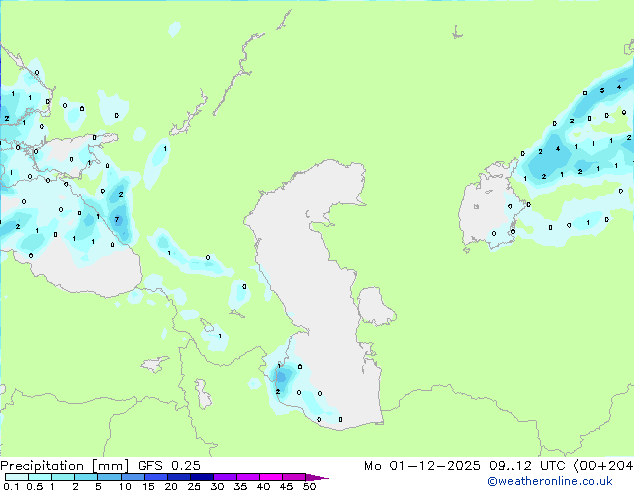Click the '15' legend scale label
Image resolution: width=634 pixels, height=490 pixels.
pos(148,486)
